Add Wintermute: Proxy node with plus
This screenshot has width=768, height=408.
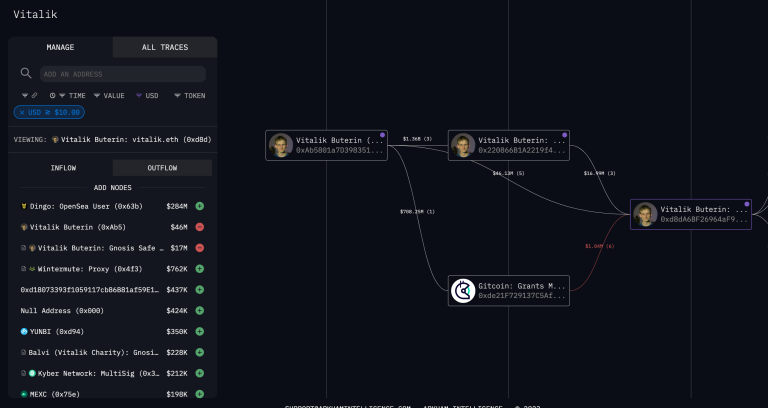[199, 269]
